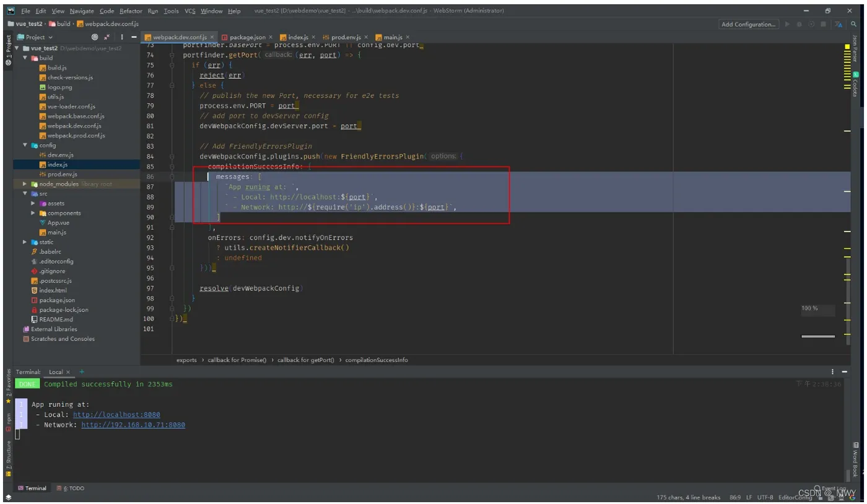Click the Run button in the toolbar
Viewport: 867px width, 504px height.
787,24
